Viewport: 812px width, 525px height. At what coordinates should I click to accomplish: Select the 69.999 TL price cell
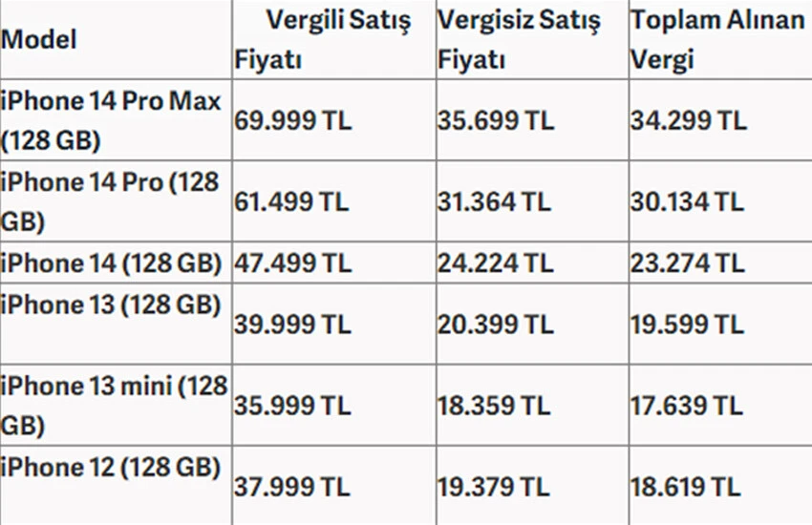pos(292,121)
